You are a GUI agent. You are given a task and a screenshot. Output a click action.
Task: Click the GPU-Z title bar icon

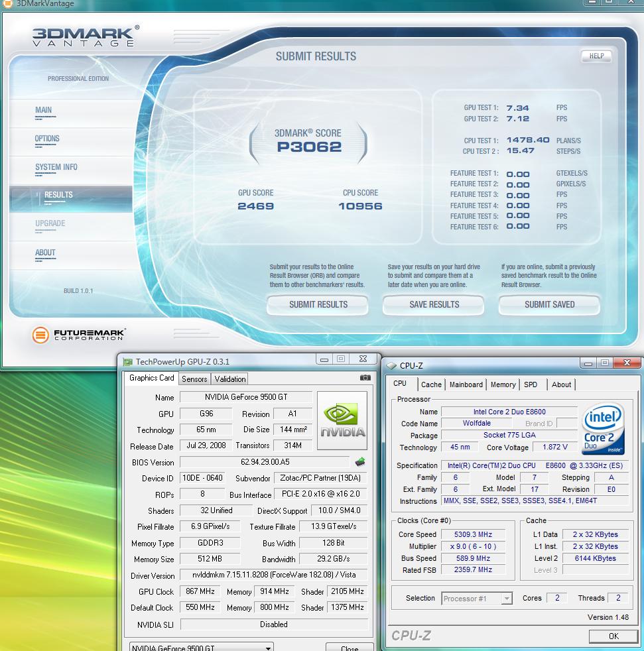(x=128, y=362)
